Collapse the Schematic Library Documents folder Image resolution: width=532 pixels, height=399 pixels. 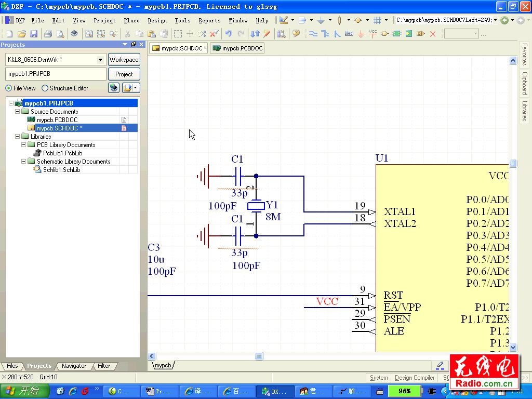(23, 162)
